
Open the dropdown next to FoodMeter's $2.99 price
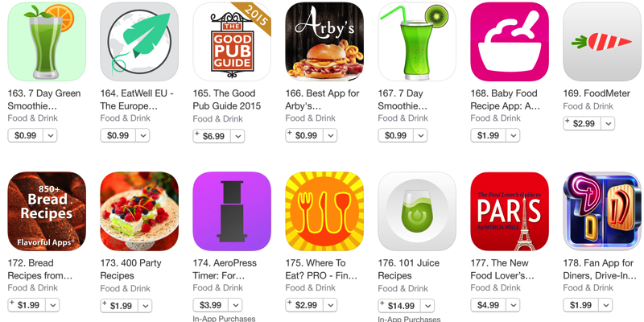click(x=608, y=124)
